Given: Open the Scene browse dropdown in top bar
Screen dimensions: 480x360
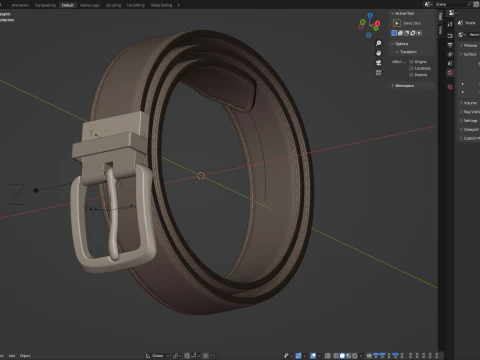Looking at the screenshot, I should (x=429, y=4).
